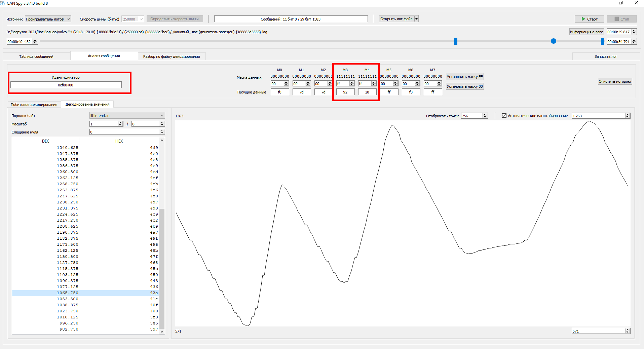This screenshot has height=349, width=644.
Task: Click the Записать лог tab
Action: pos(606,56)
